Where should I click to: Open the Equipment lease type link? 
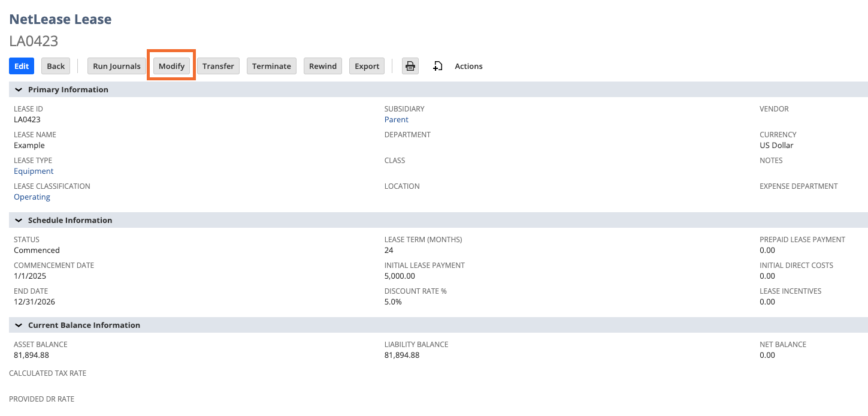coord(34,171)
